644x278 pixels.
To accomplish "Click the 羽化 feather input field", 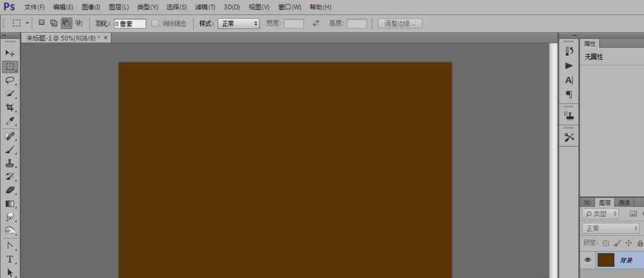I will tap(129, 23).
